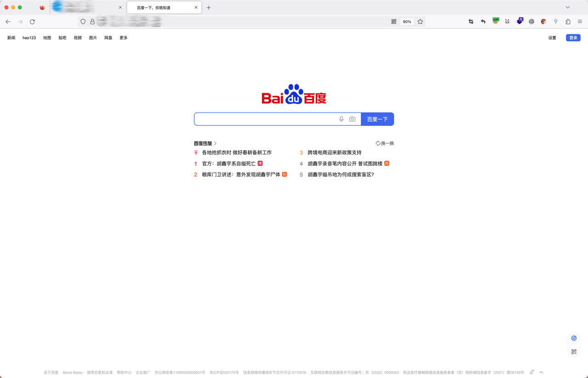
Task: Go to 地图 in top navigation
Action: (x=47, y=38)
